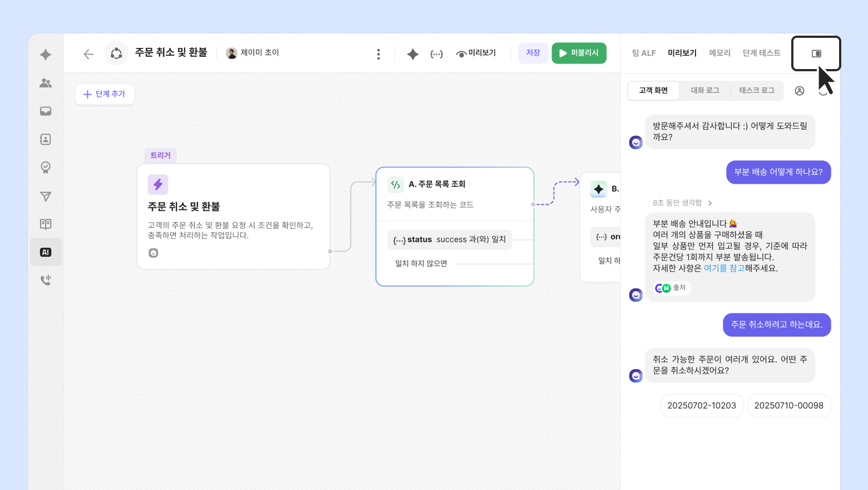Screen dimensions: 868x490
Task: Choose order option 20250702-10203
Action: 702,405
